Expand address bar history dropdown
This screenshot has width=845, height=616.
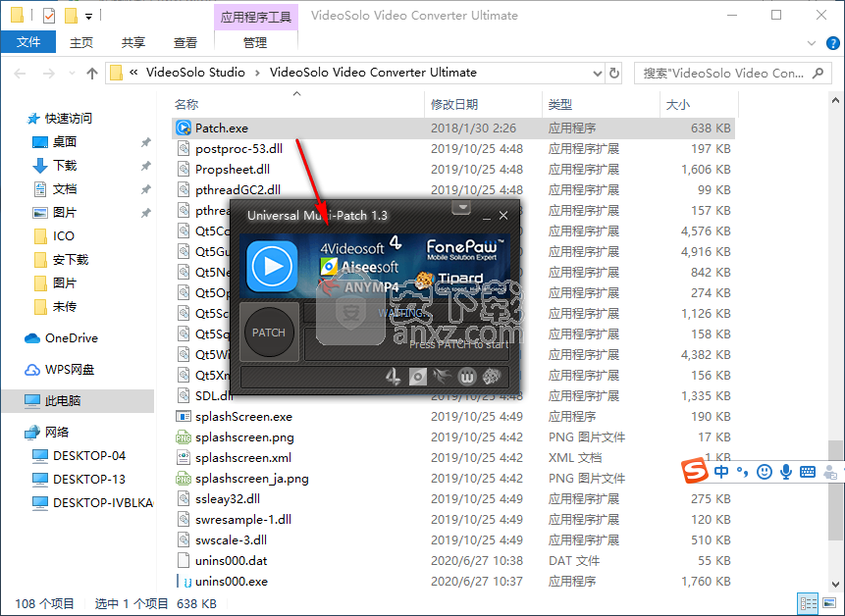tap(597, 74)
